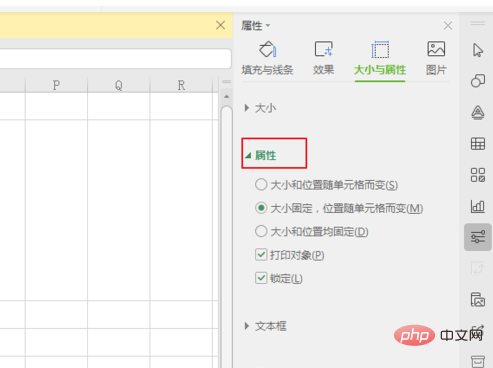Expand the 大小 section
The height and width of the screenshot is (368, 493).
click(x=260, y=108)
